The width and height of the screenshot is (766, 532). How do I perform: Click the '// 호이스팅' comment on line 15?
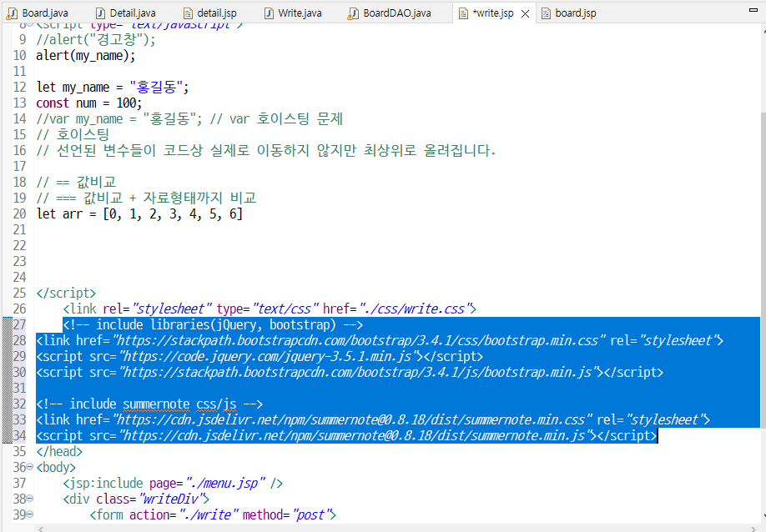[73, 135]
